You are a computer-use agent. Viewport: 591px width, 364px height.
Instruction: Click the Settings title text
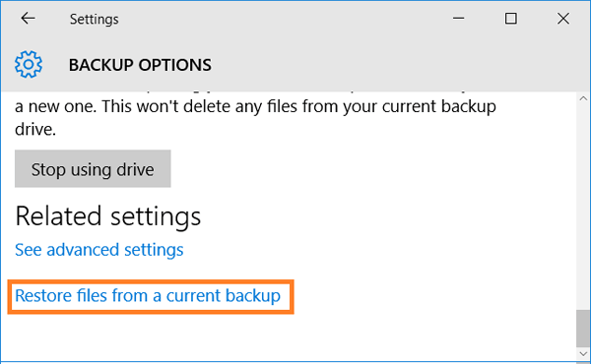tap(95, 19)
